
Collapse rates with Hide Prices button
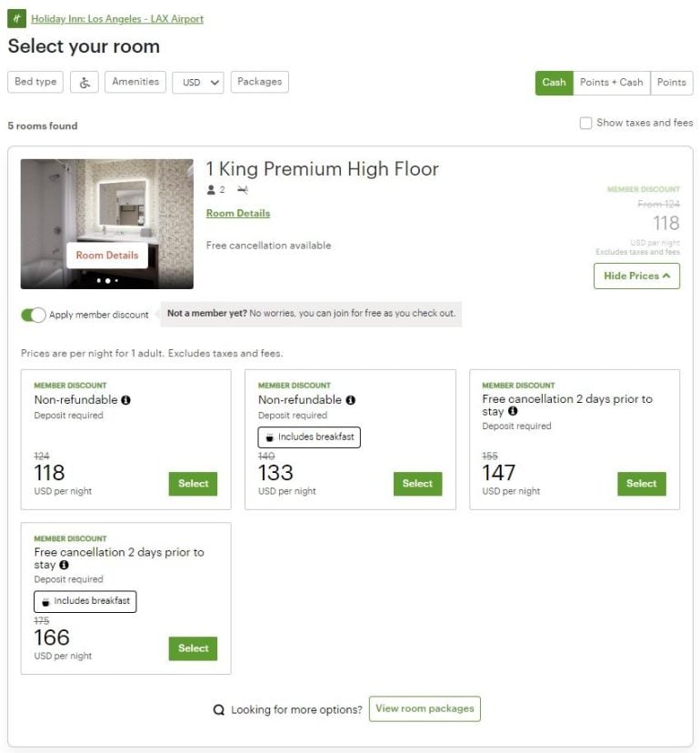pos(636,276)
